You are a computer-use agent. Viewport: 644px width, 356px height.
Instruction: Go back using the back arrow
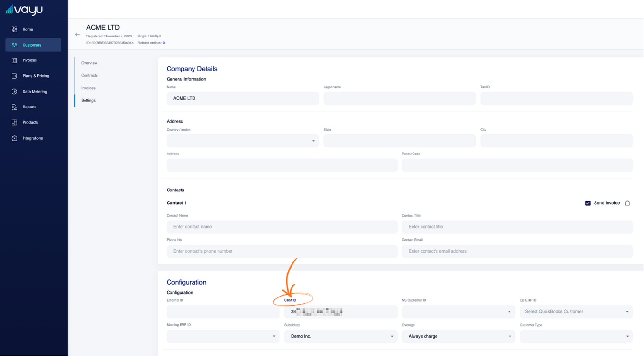pyautogui.click(x=77, y=34)
